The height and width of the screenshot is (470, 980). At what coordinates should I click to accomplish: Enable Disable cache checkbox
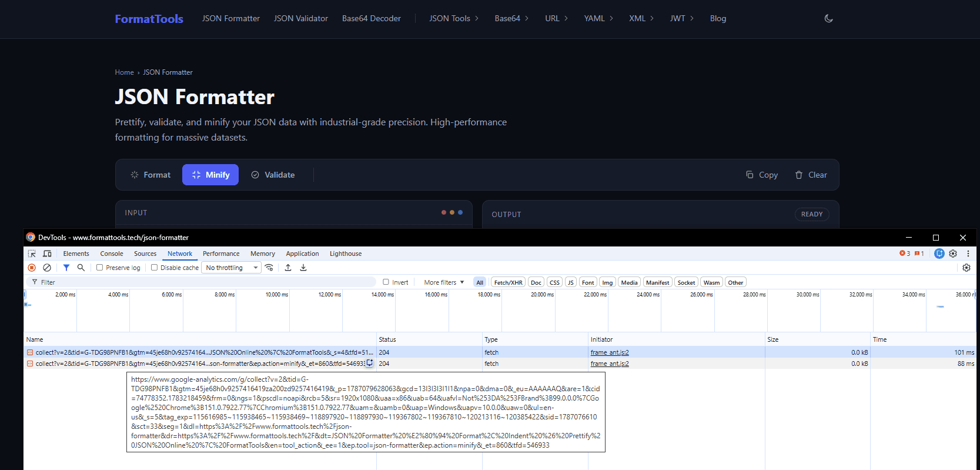pyautogui.click(x=154, y=268)
